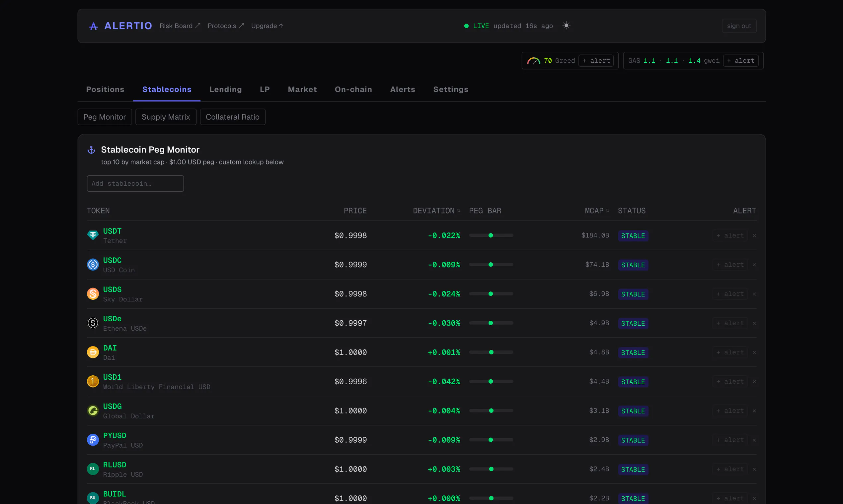843x504 pixels.
Task: Click the anchor icon beside Stablecoin Peg Monitor
Action: pyautogui.click(x=91, y=150)
